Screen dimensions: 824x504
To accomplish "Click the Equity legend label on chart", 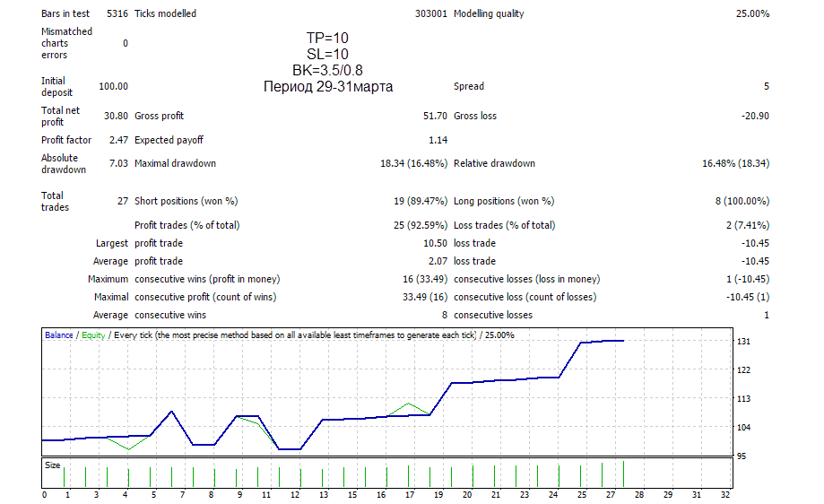I will 93,335.
